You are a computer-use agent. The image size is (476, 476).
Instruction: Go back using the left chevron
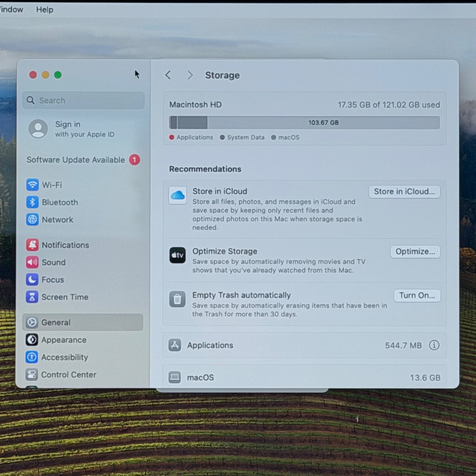(168, 75)
